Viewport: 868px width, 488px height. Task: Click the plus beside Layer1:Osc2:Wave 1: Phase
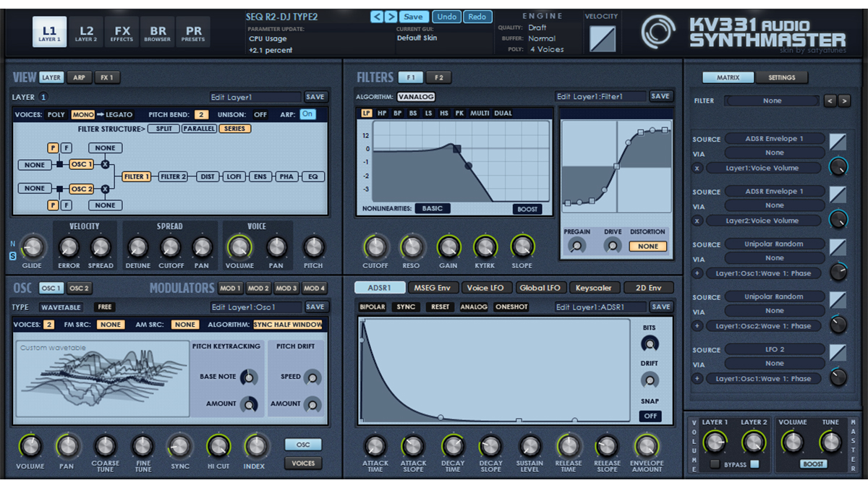coord(697,326)
